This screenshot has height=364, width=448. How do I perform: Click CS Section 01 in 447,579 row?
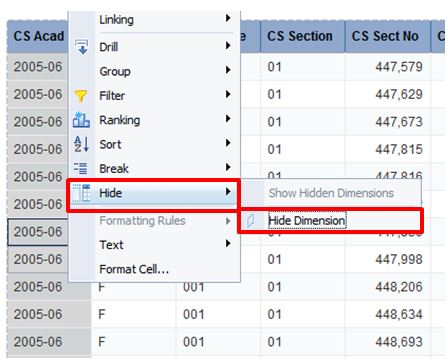click(x=302, y=67)
